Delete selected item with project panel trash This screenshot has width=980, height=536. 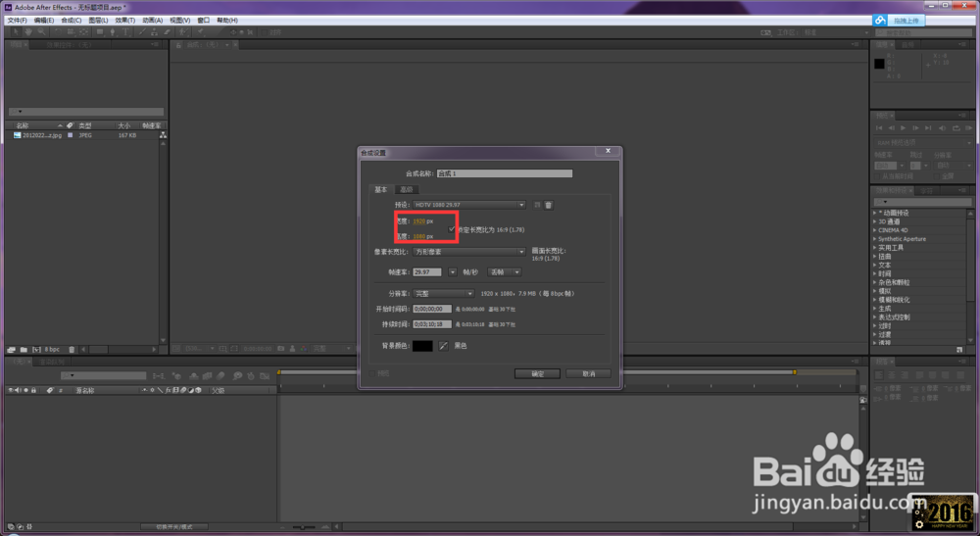click(72, 349)
